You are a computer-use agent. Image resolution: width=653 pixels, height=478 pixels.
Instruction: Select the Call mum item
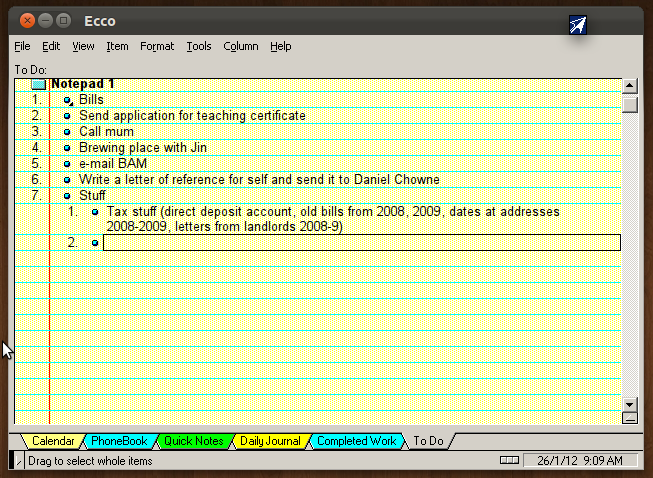pos(107,132)
